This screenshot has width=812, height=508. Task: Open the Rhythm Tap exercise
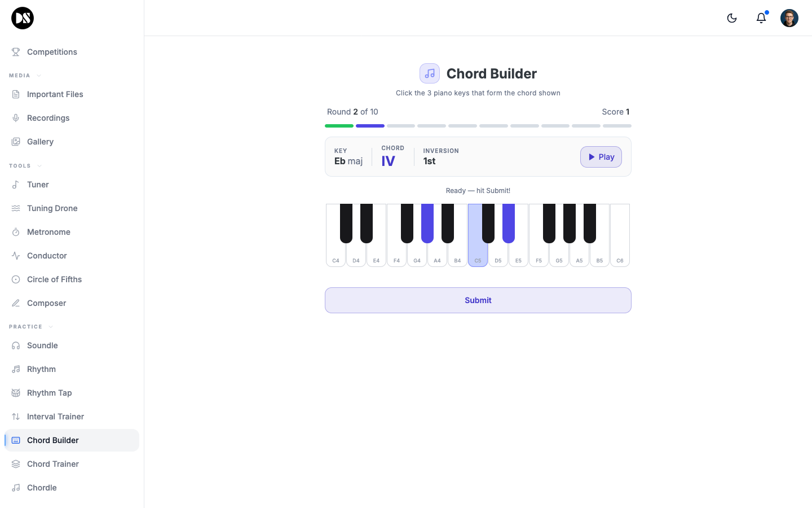pos(50,392)
